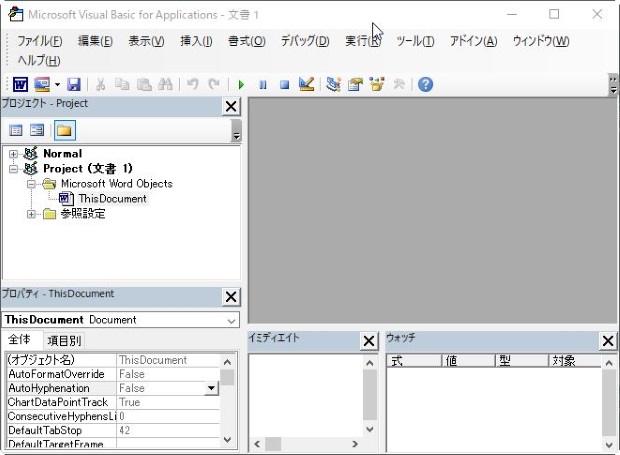Image resolution: width=620 pixels, height=455 pixels.
Task: Open the アドイン(A) menu
Action: coord(473,41)
